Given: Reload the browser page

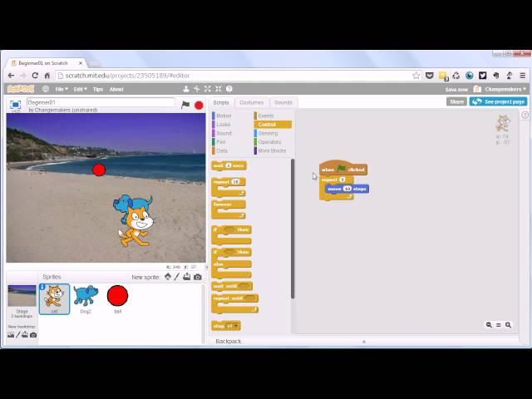Looking at the screenshot, I should click(35, 76).
